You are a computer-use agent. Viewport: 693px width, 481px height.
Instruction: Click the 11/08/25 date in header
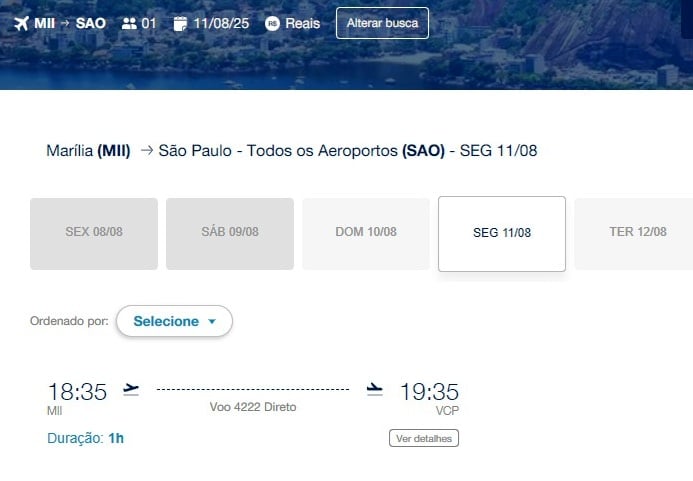221,23
